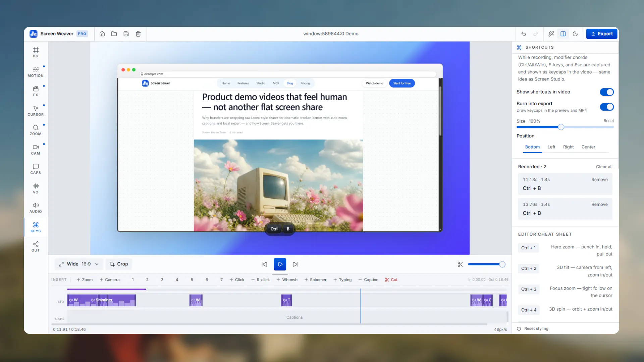The height and width of the screenshot is (362, 644).
Task: Insert a Zoom effect on the timeline
Action: (85, 280)
